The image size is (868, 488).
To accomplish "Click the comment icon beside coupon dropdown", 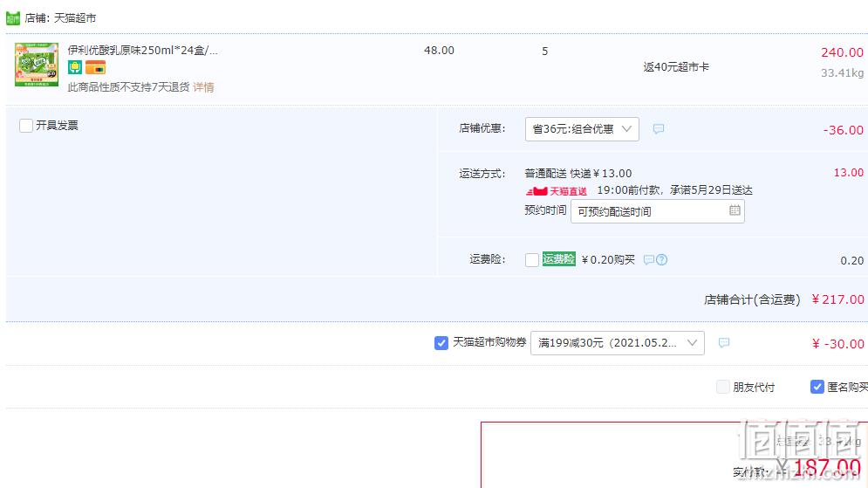I will tap(723, 343).
